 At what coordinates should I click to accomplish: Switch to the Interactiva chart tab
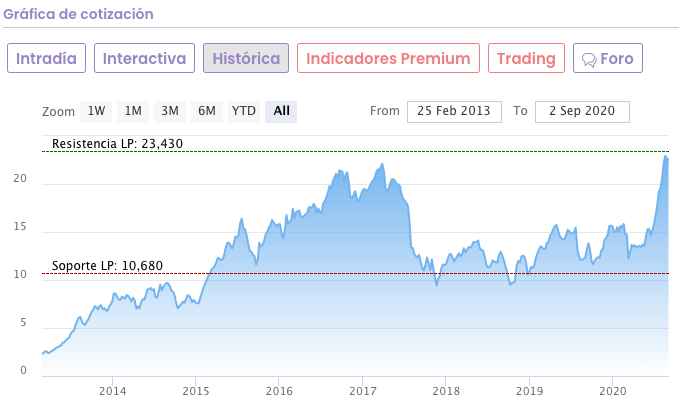(x=145, y=58)
